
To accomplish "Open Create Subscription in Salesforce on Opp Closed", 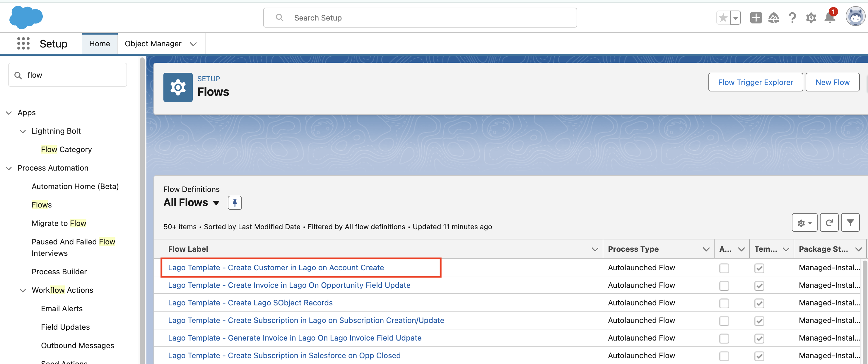I will tap(284, 355).
